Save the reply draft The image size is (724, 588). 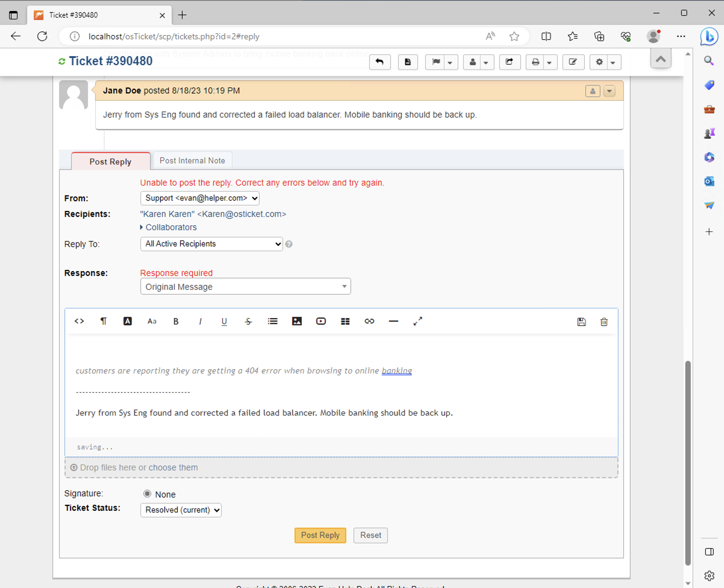(x=582, y=322)
